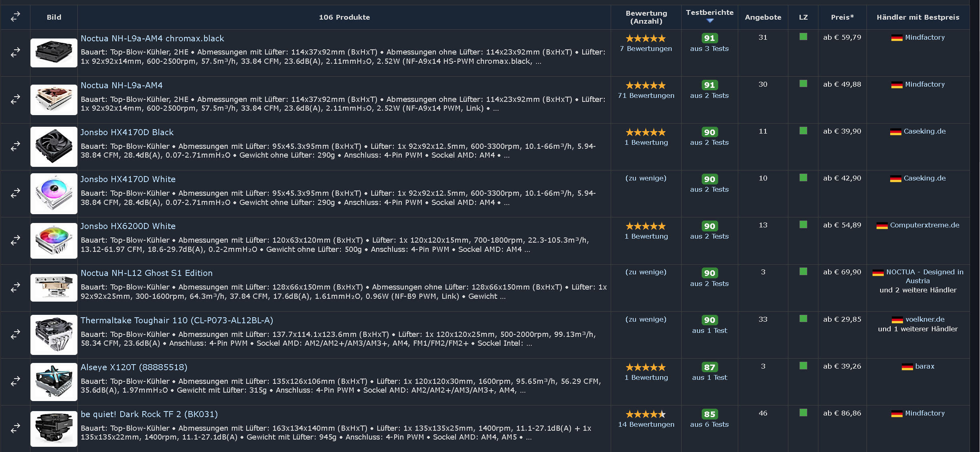Click the 91 test score badge for Noctua NH-L9a-AM4

point(709,85)
